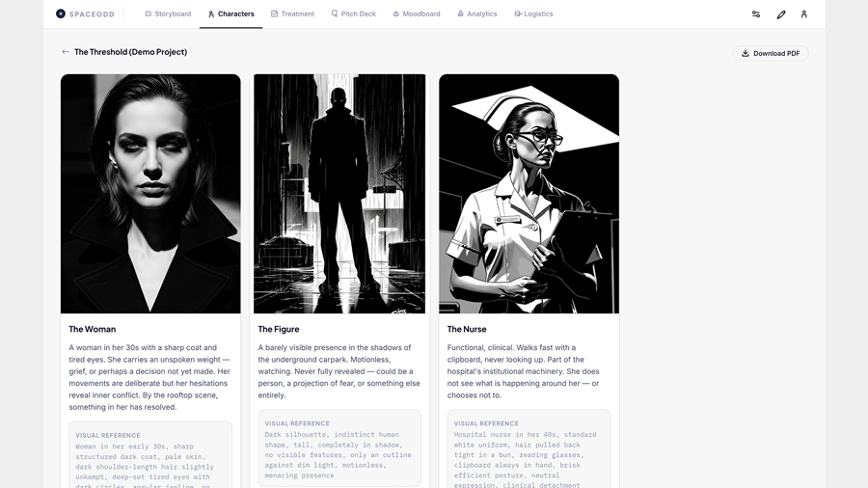Image resolution: width=868 pixels, height=488 pixels.
Task: Go back using the left arrow
Action: [x=66, y=52]
